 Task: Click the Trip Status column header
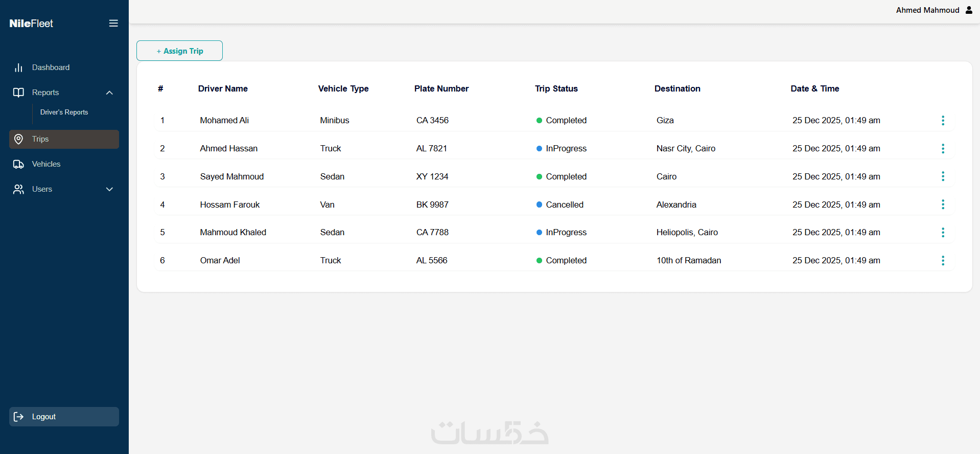[556, 89]
